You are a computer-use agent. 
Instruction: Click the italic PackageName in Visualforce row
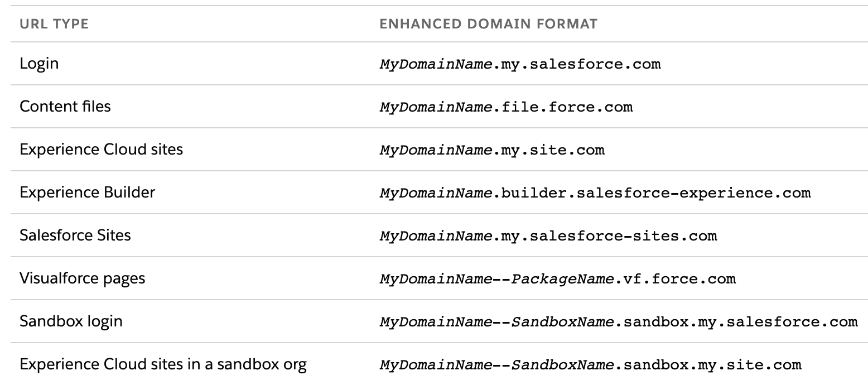click(x=563, y=278)
